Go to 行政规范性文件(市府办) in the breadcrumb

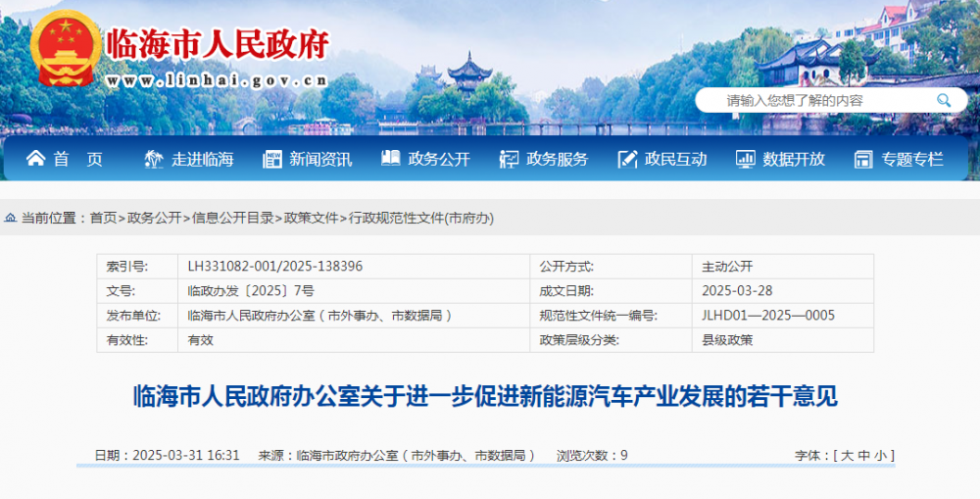pyautogui.click(x=421, y=218)
